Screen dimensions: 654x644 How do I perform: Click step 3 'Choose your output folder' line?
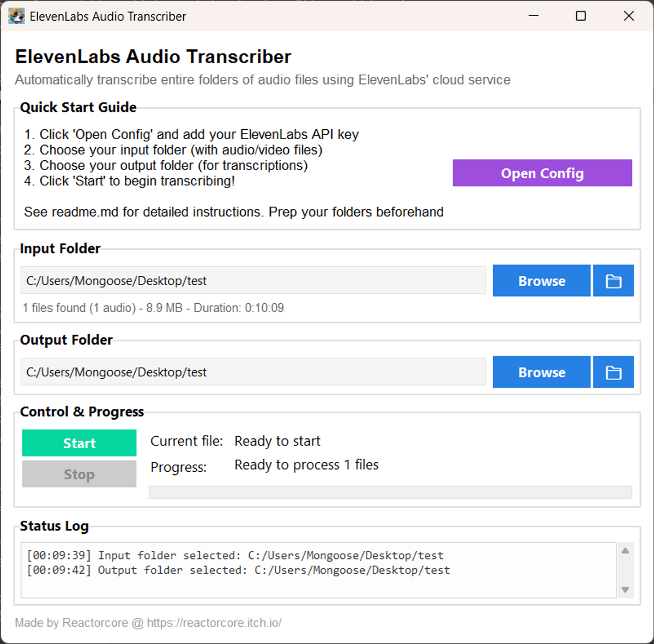pos(166,165)
